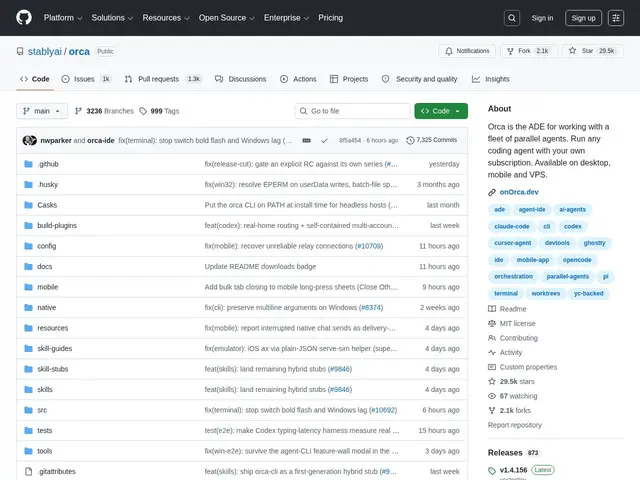Viewport: 640px width, 480px height.
Task: Click the Sign up button
Action: point(583,18)
